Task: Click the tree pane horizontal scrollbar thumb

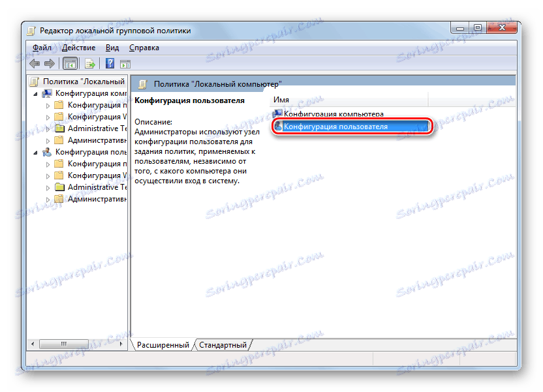Action: click(x=64, y=344)
